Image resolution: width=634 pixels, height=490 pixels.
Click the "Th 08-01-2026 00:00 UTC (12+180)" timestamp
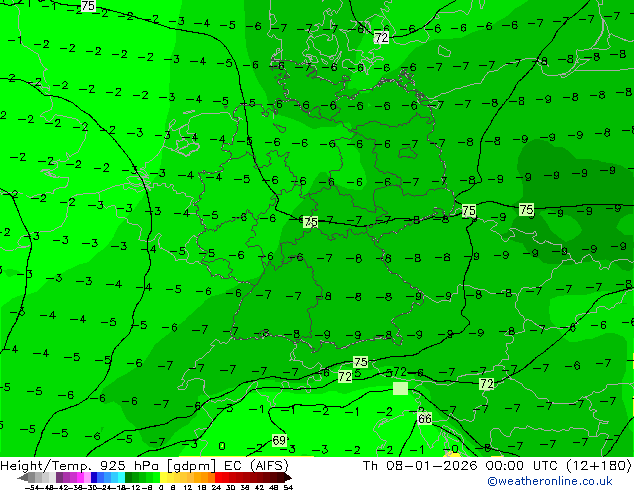tap(497, 465)
